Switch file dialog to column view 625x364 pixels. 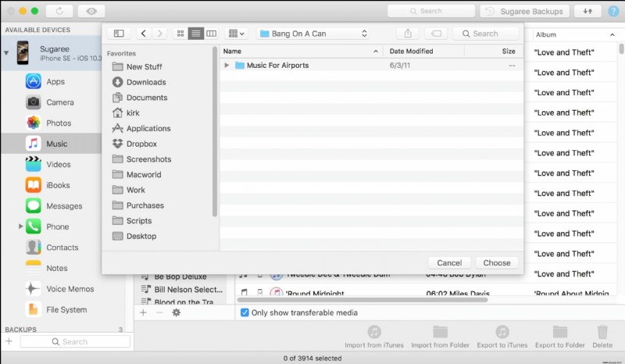click(x=211, y=34)
